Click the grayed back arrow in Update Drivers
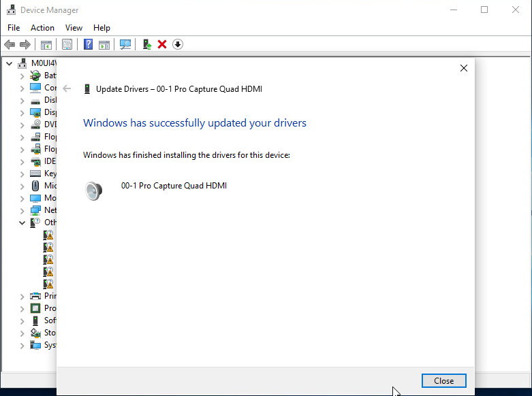Image resolution: width=532 pixels, height=396 pixels. 67,89
